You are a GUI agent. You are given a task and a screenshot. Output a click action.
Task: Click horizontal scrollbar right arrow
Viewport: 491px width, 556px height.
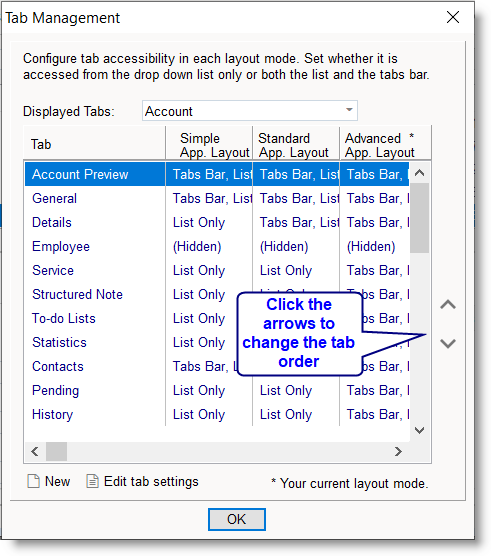tap(398, 451)
